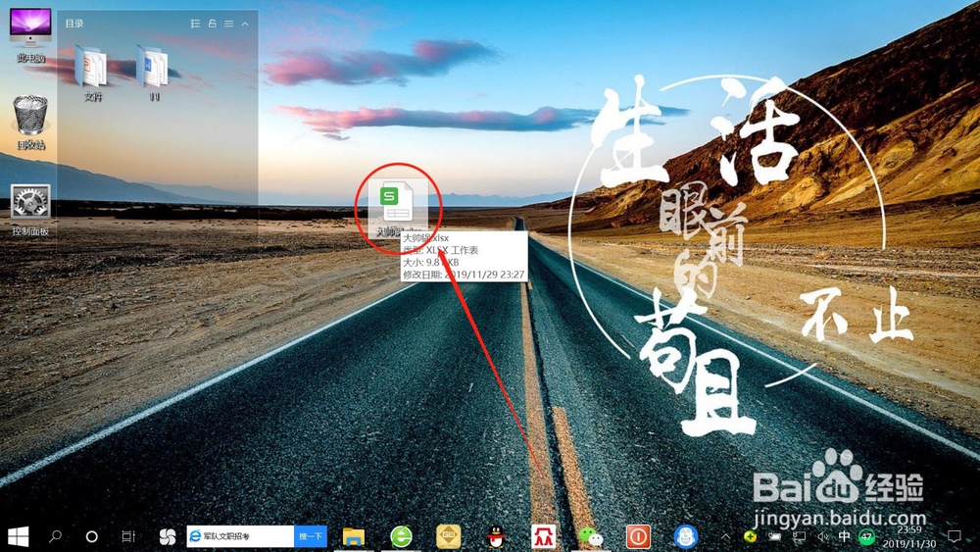Focus the taskbar search box 军队文职招考
This screenshot has height=552, width=980.
coord(240,536)
